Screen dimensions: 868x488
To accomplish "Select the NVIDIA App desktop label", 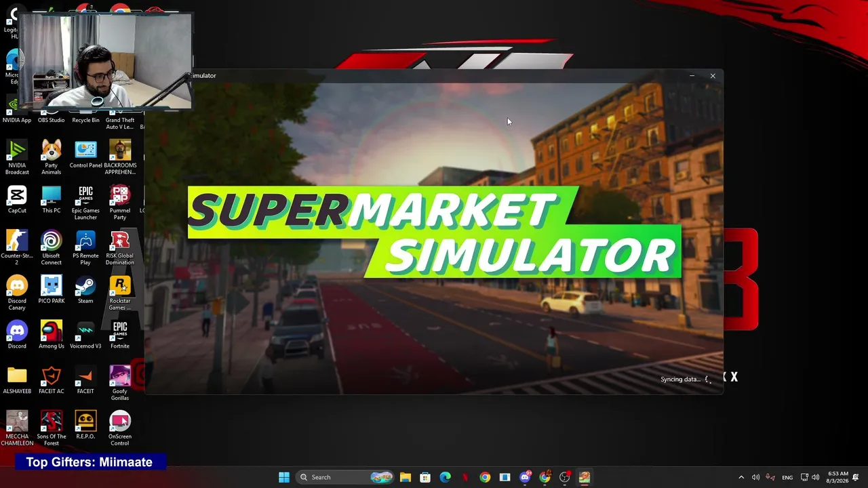I will click(x=17, y=121).
